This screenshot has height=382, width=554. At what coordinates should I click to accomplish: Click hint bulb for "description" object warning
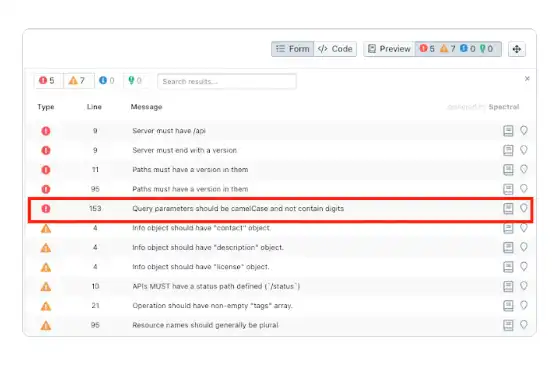pos(524,247)
